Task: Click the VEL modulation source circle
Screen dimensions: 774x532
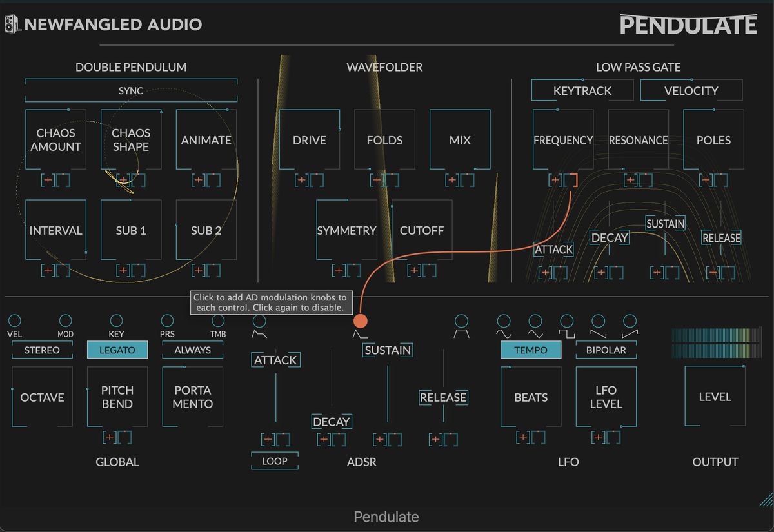Action: [x=14, y=320]
